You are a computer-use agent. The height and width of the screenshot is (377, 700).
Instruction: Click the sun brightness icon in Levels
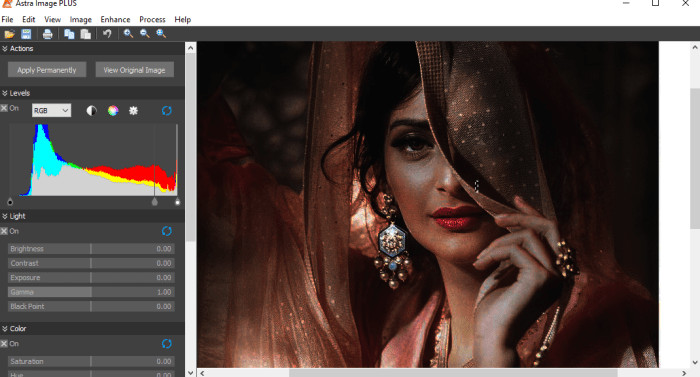pyautogui.click(x=133, y=111)
